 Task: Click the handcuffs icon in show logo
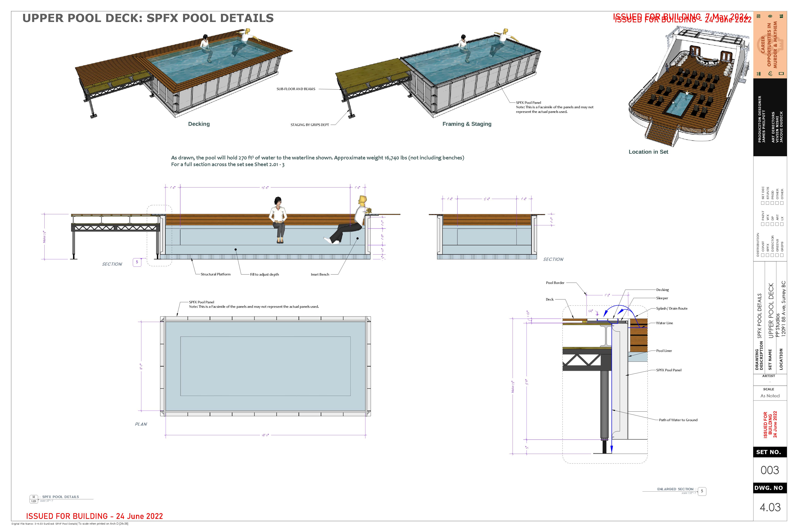pos(770,74)
